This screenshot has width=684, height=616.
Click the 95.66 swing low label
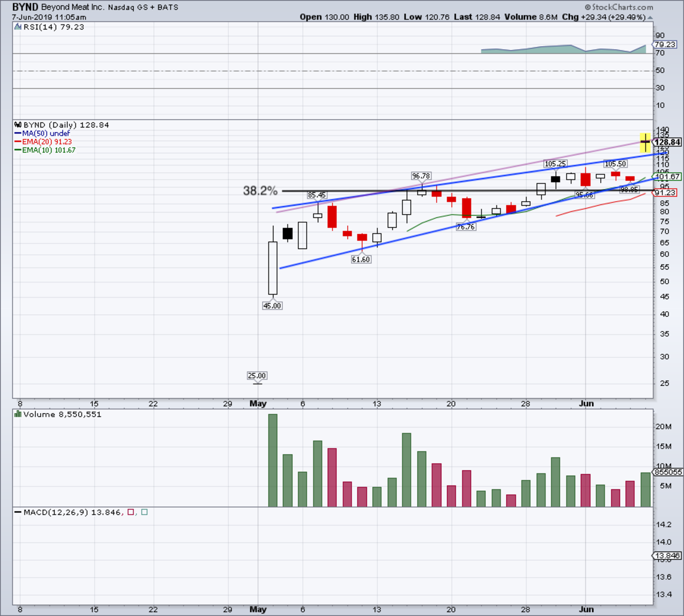click(584, 195)
